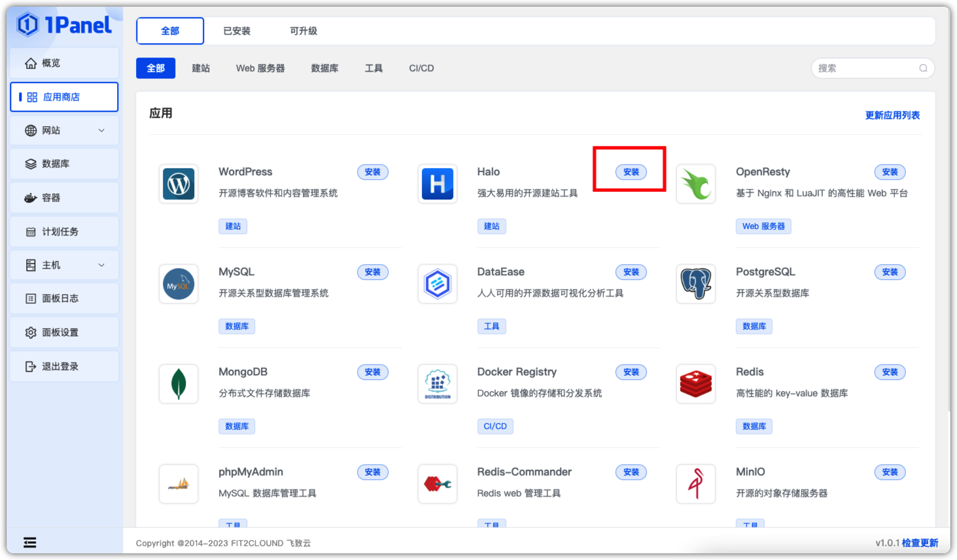
Task: Click the 建站 tag under WordPress
Action: [x=233, y=226]
